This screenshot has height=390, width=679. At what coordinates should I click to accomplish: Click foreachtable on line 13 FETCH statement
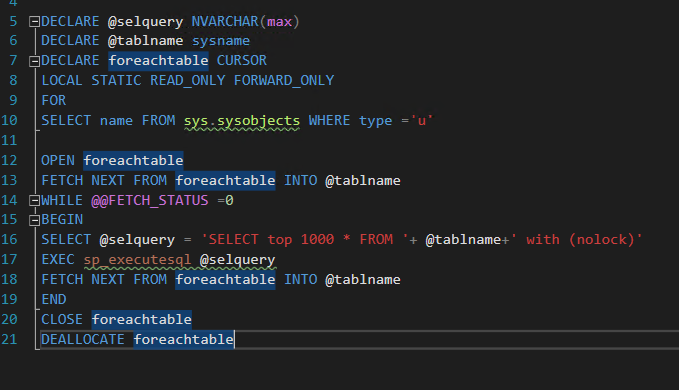point(225,180)
